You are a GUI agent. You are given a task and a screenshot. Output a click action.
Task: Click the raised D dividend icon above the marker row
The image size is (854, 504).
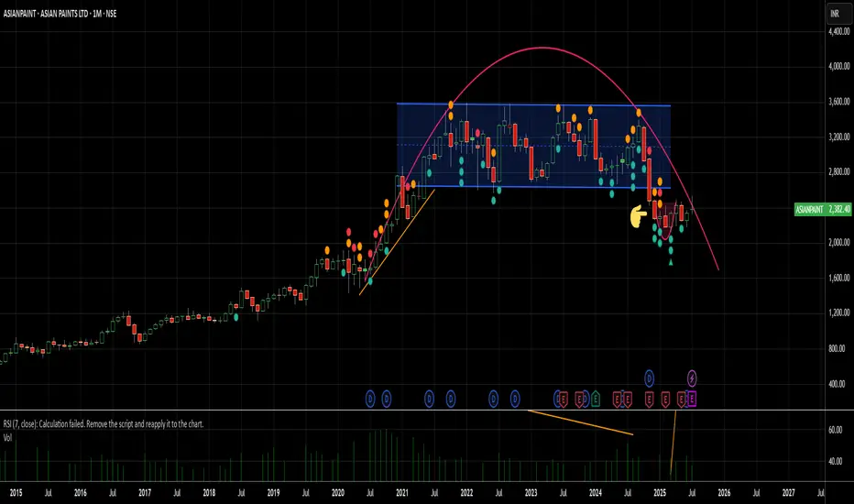pyautogui.click(x=650, y=377)
